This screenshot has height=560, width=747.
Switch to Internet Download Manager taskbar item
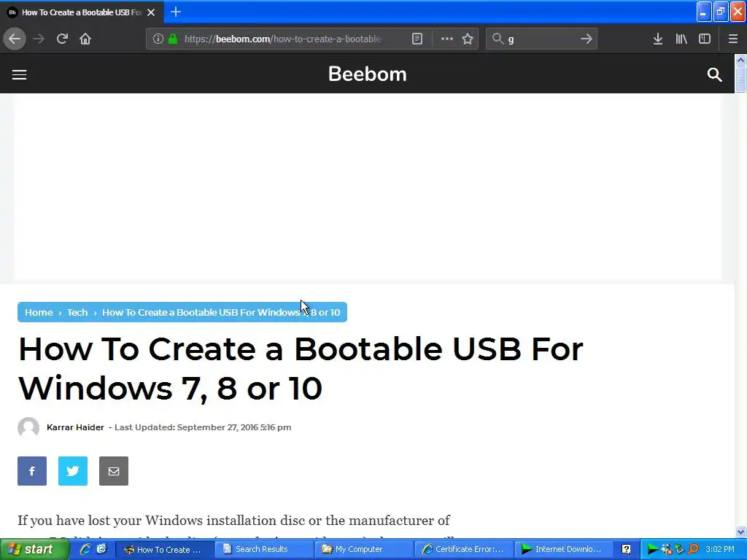coord(562,549)
